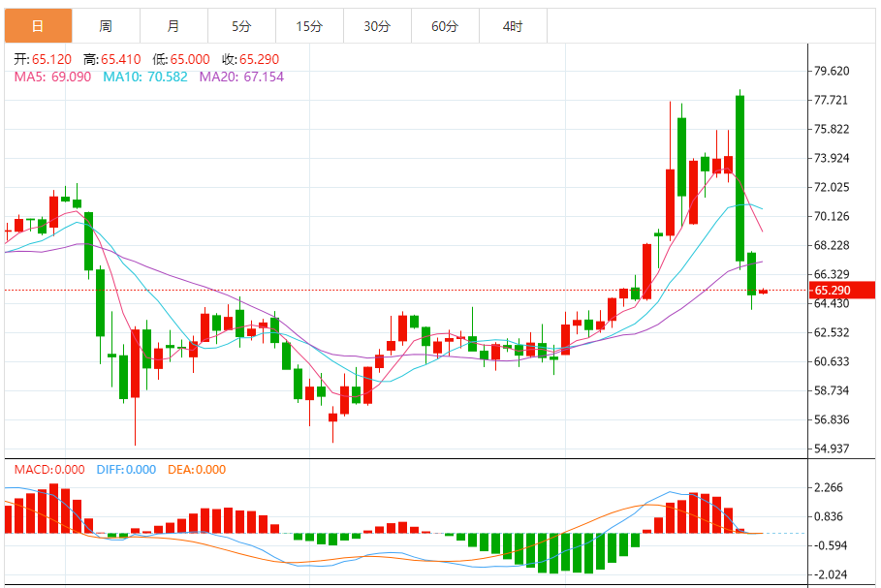The image size is (881, 588).
Task: Click the DEA:0.000 label
Action: pos(197,470)
